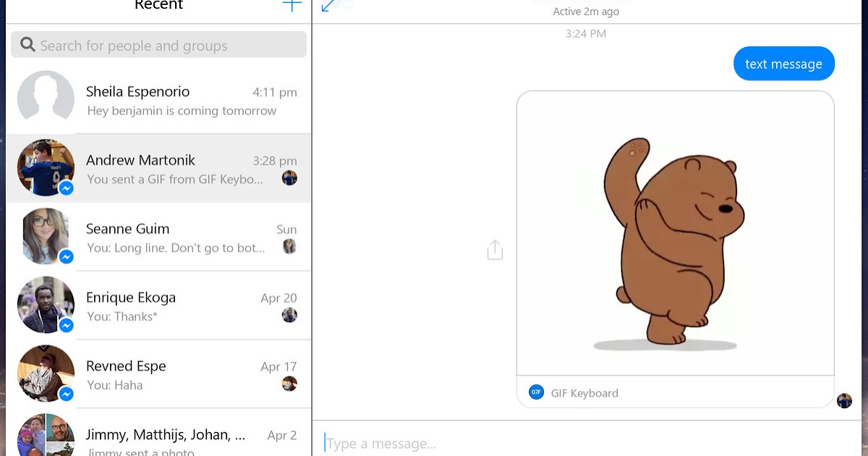Click the search magnifier icon
Screen dimensions: 868x456
pos(27,45)
